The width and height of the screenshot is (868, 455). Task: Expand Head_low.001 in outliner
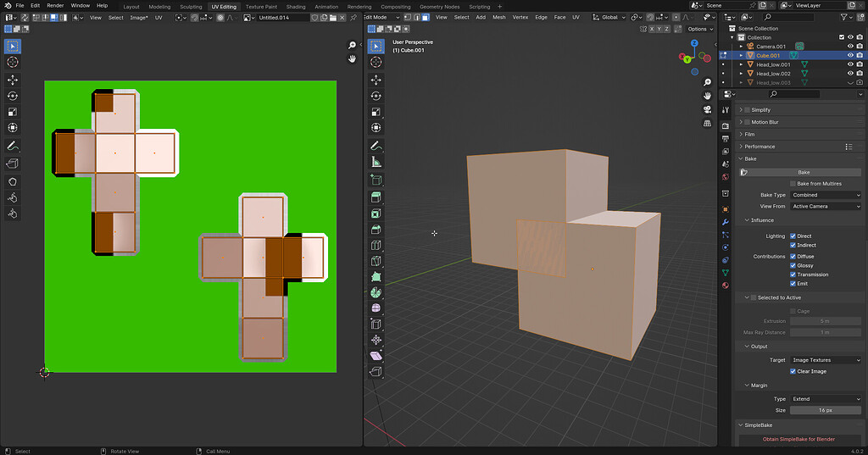(741, 64)
